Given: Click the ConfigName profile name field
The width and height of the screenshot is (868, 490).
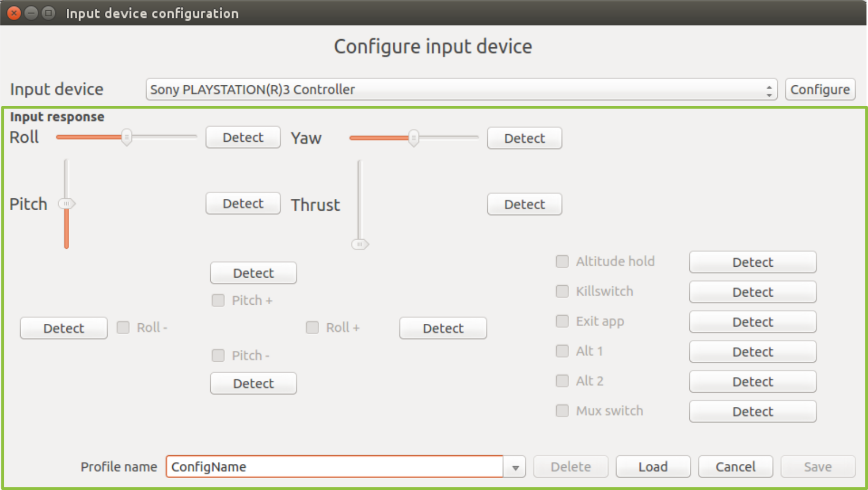Looking at the screenshot, I should pyautogui.click(x=337, y=466).
